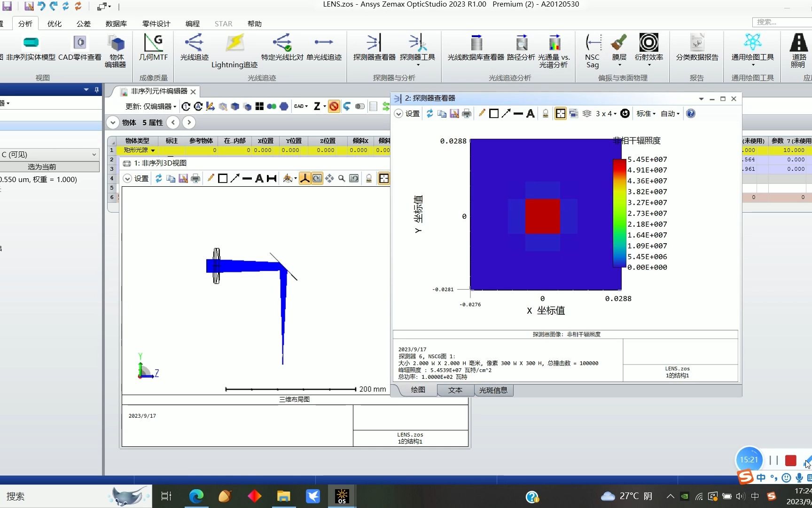Select the zoom magnifier in 3D view
The height and width of the screenshot is (508, 812).
[x=342, y=178]
